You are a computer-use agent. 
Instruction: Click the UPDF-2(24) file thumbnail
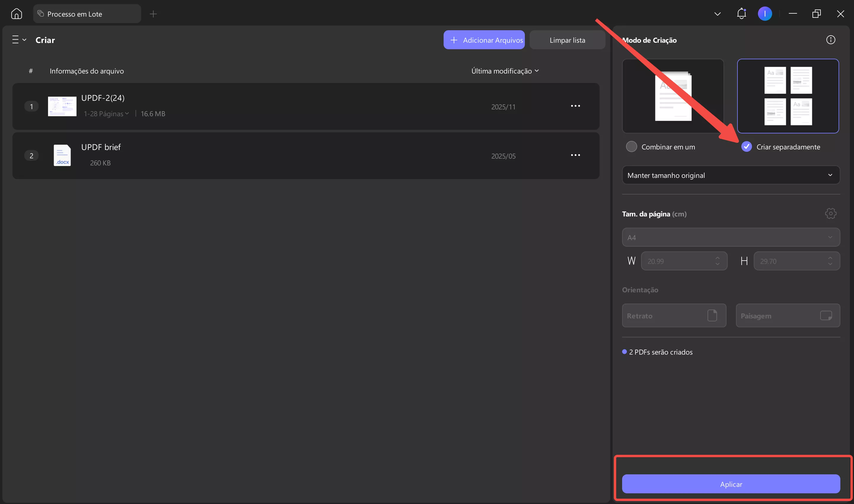coord(62,106)
